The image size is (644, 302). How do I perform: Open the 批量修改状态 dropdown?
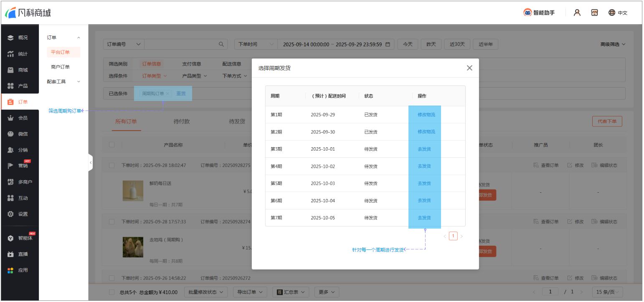206,292
